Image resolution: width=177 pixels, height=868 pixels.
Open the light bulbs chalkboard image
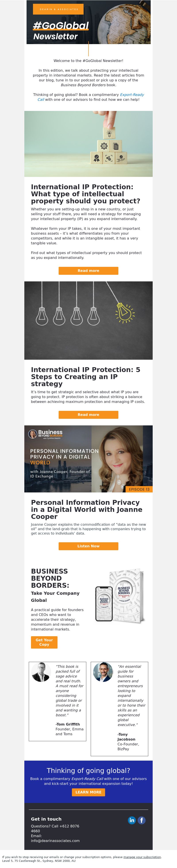click(x=88, y=320)
